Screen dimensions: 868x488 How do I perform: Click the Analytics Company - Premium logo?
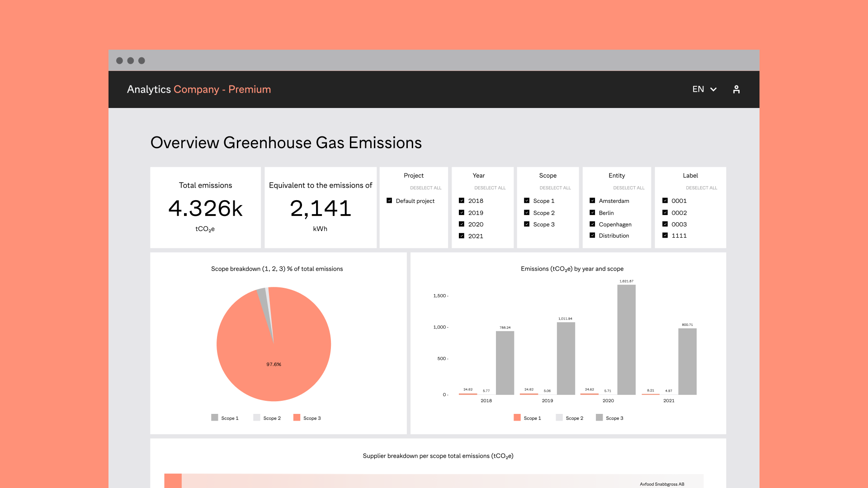click(x=199, y=89)
